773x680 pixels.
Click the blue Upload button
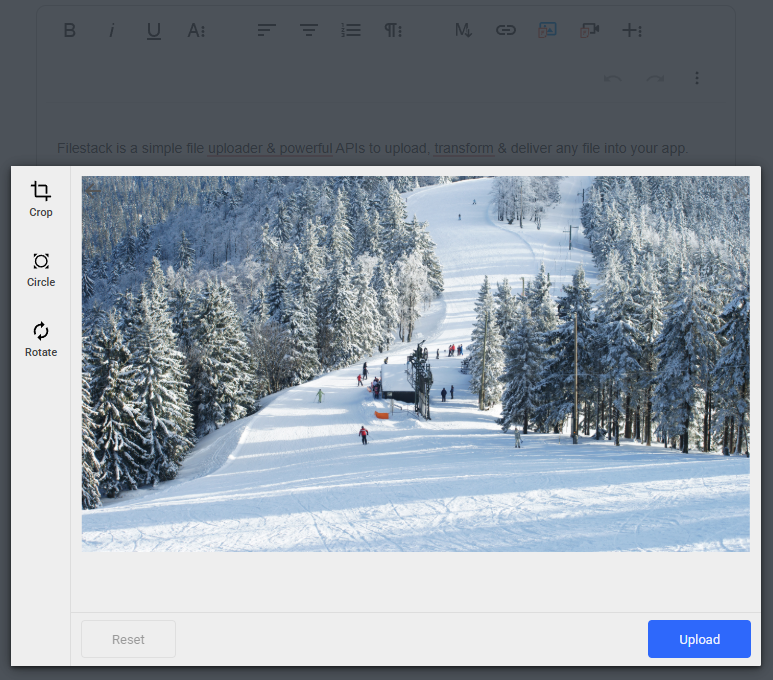[699, 639]
